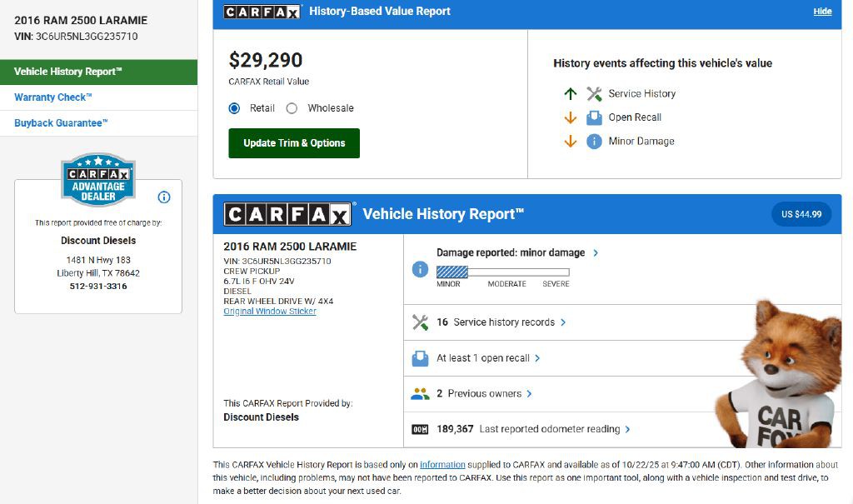853x504 pixels.
Task: Select the Wholesale radio button
Action: pyautogui.click(x=292, y=108)
